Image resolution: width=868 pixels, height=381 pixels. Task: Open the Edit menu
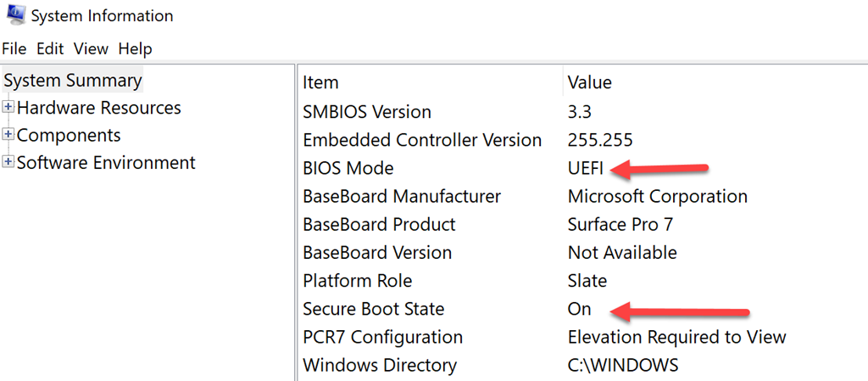coord(50,49)
